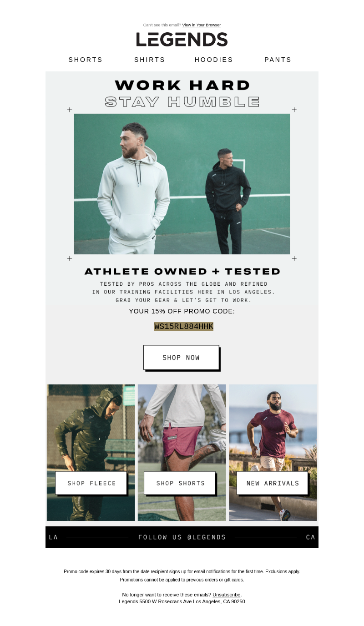This screenshot has height=626, width=364.
Task: Open the running man in maroon shirt photo
Action: tap(273, 453)
